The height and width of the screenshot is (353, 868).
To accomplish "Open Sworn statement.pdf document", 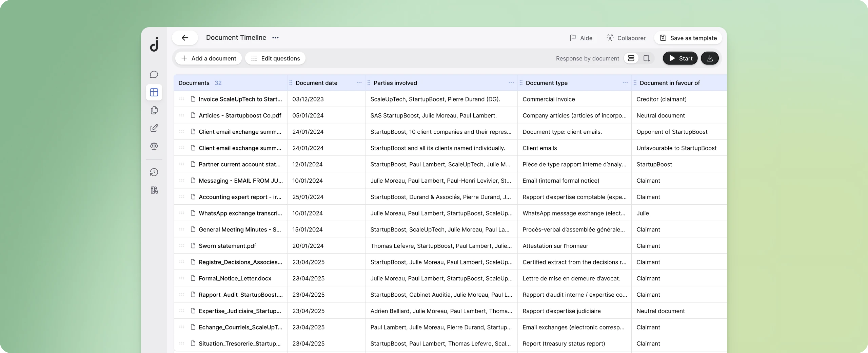I will (227, 246).
